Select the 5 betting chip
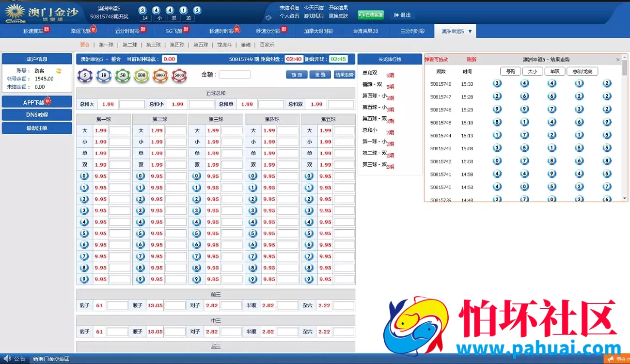Screen dimensions: 630x364 [x=85, y=76]
